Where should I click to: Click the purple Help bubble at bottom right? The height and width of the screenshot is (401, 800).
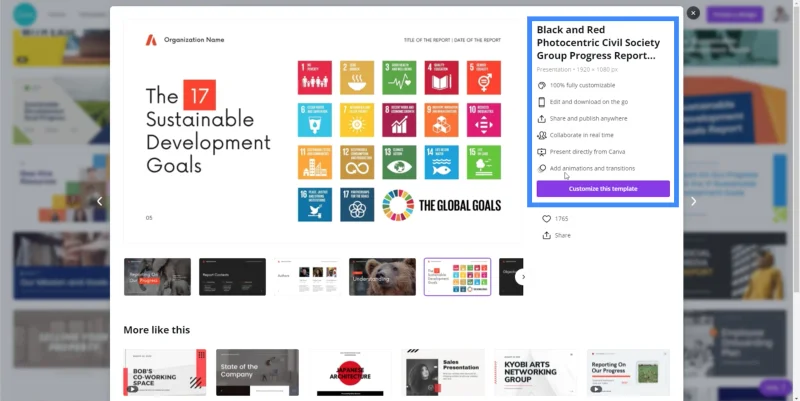point(776,388)
